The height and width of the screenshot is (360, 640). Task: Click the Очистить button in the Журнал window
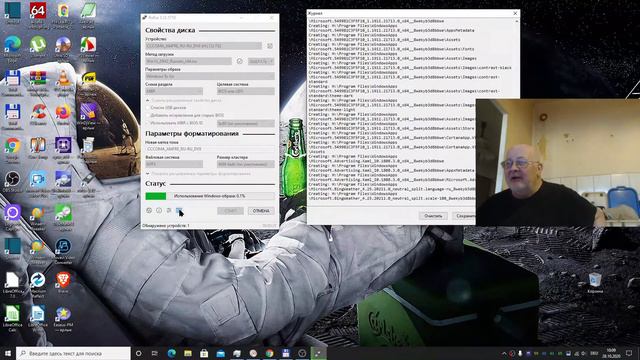[x=433, y=216]
